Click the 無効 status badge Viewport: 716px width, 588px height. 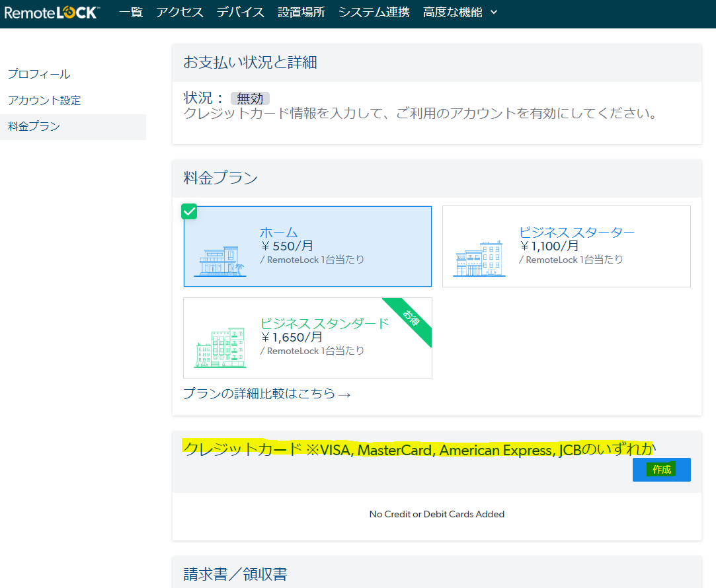pyautogui.click(x=250, y=98)
